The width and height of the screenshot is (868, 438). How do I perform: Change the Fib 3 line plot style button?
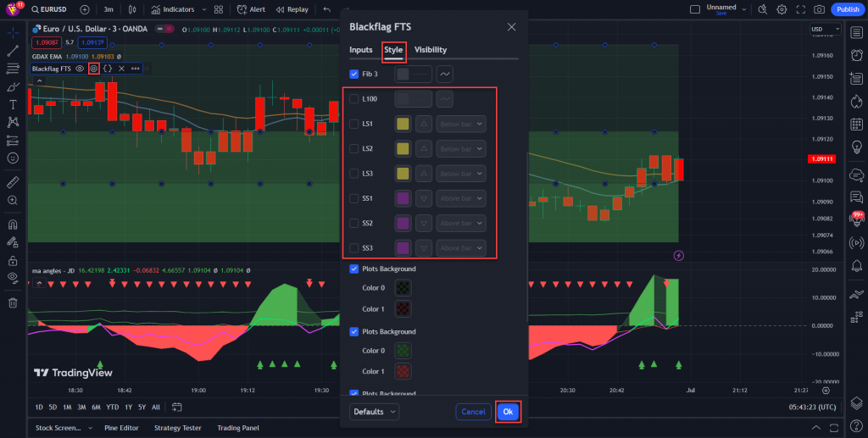tap(444, 74)
